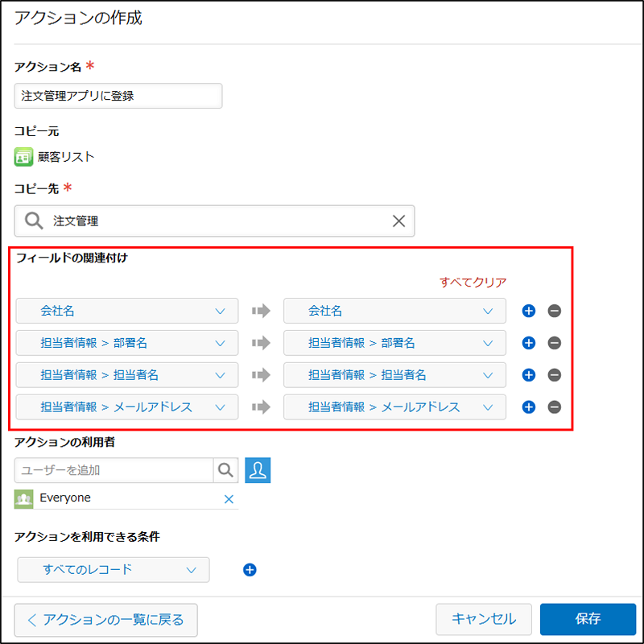Clear the 注文管理 field using the X icon
Screen dimensions: 644x644
tap(398, 221)
